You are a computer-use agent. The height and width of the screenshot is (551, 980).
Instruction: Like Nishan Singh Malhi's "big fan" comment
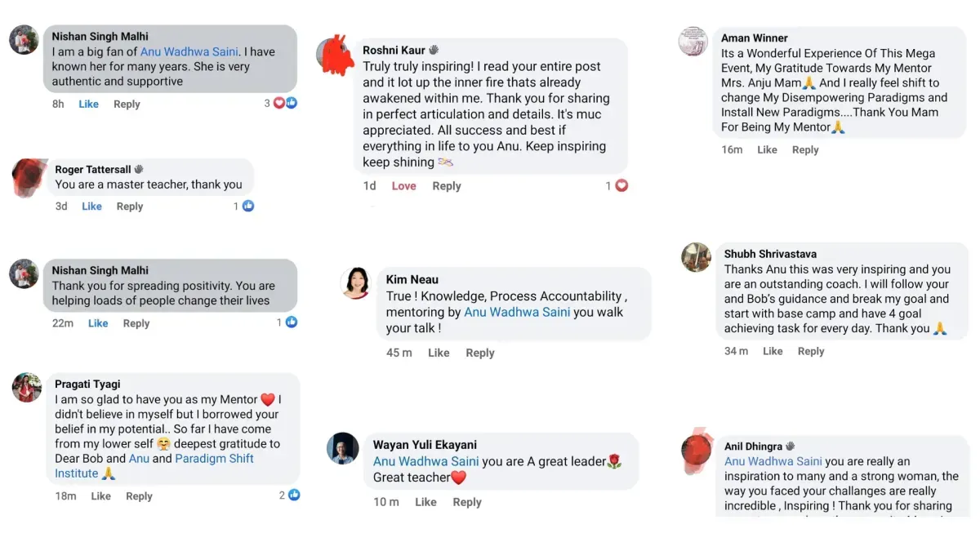point(89,104)
